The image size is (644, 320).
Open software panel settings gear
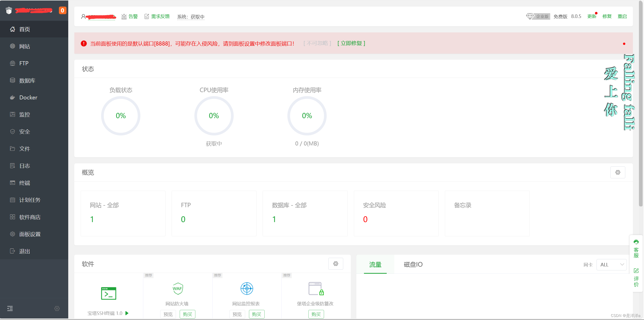click(335, 264)
